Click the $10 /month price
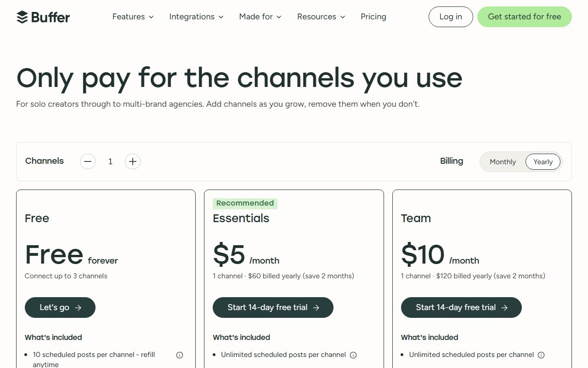The image size is (588, 368). click(440, 254)
